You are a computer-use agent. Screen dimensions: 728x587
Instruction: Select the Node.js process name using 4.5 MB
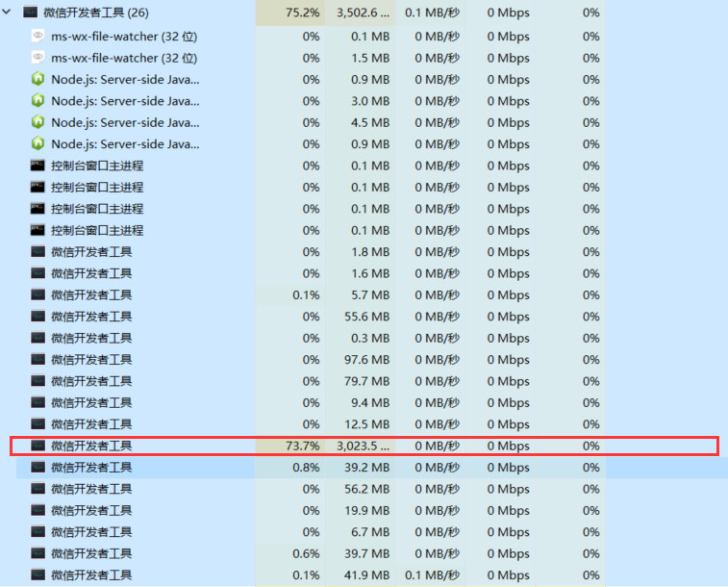click(x=125, y=122)
